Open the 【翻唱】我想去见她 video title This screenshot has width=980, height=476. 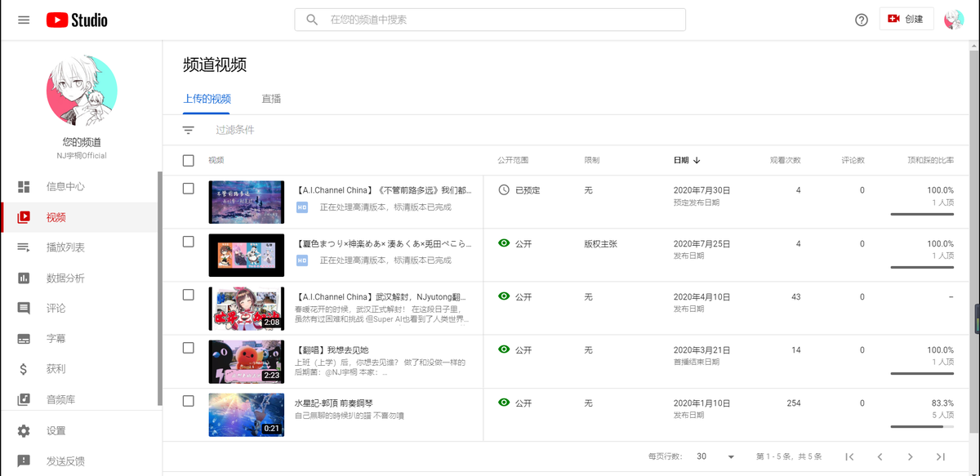pyautogui.click(x=331, y=349)
